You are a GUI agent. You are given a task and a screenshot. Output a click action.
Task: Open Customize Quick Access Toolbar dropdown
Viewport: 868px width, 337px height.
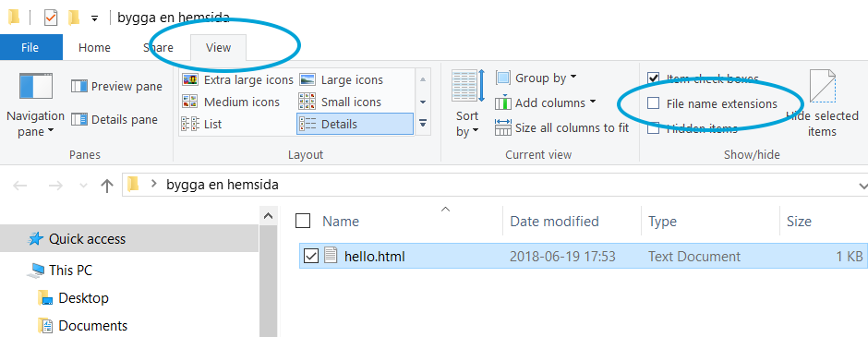(x=95, y=18)
